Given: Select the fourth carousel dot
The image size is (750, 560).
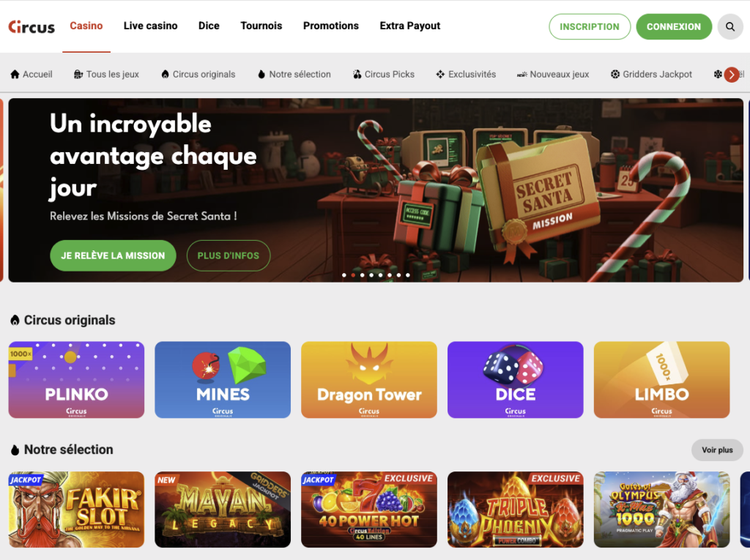Looking at the screenshot, I should tap(371, 275).
